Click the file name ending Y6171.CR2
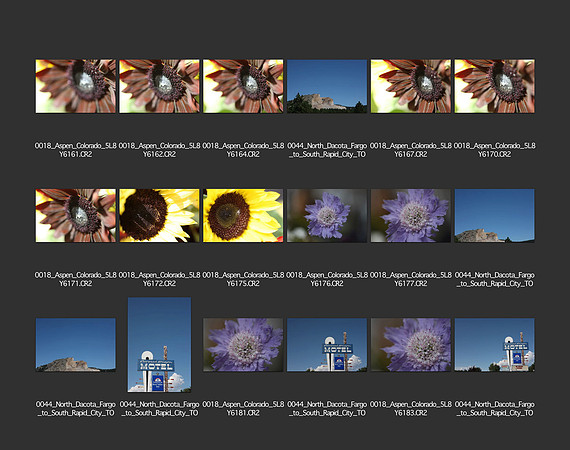This screenshot has width=570, height=450. (76, 279)
